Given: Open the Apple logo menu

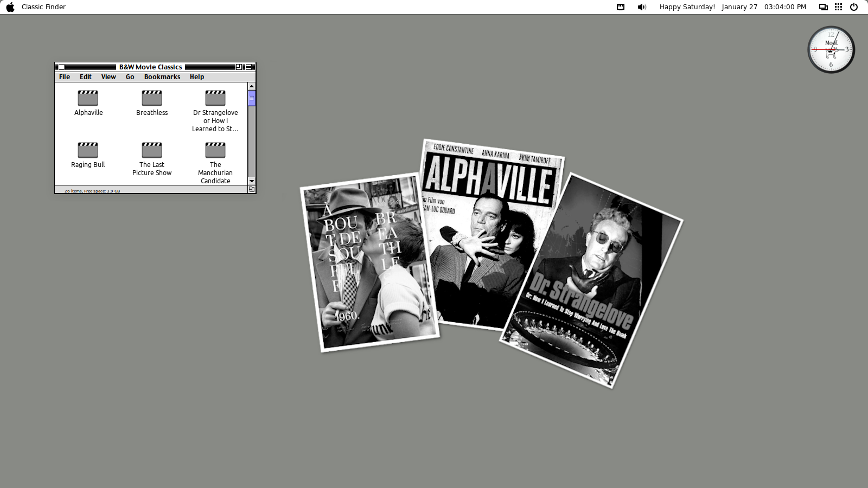Looking at the screenshot, I should 10,7.
